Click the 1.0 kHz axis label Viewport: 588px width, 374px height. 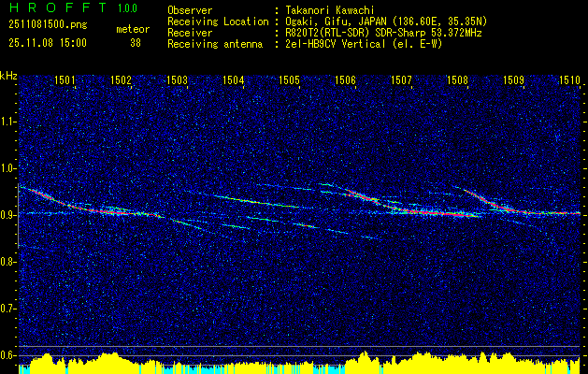(7, 168)
